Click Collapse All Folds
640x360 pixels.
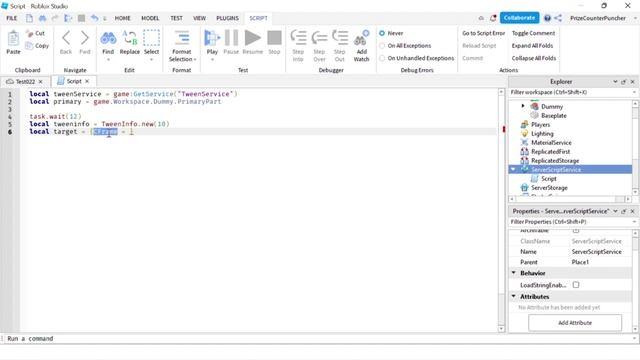point(534,58)
